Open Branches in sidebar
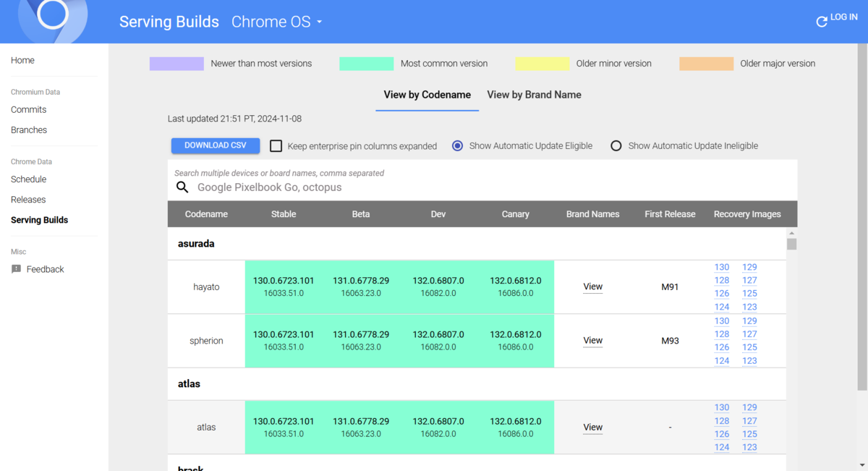This screenshot has height=471, width=868. [29, 130]
